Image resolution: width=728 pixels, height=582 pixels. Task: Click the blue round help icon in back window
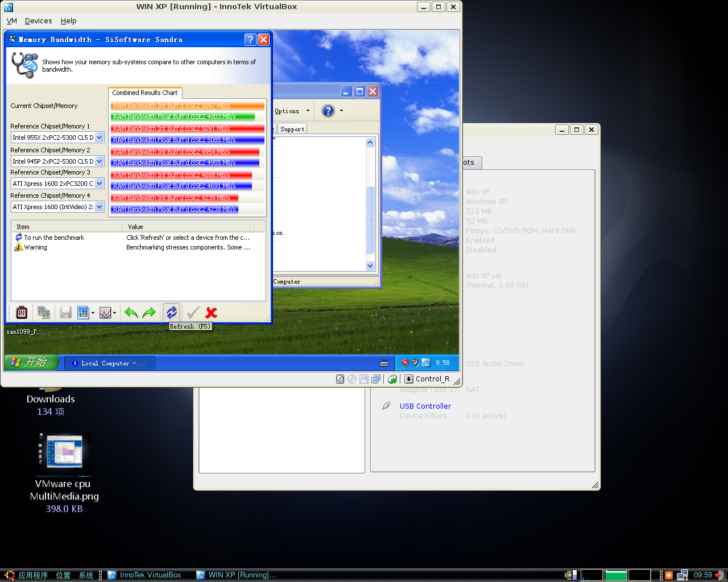tap(328, 111)
